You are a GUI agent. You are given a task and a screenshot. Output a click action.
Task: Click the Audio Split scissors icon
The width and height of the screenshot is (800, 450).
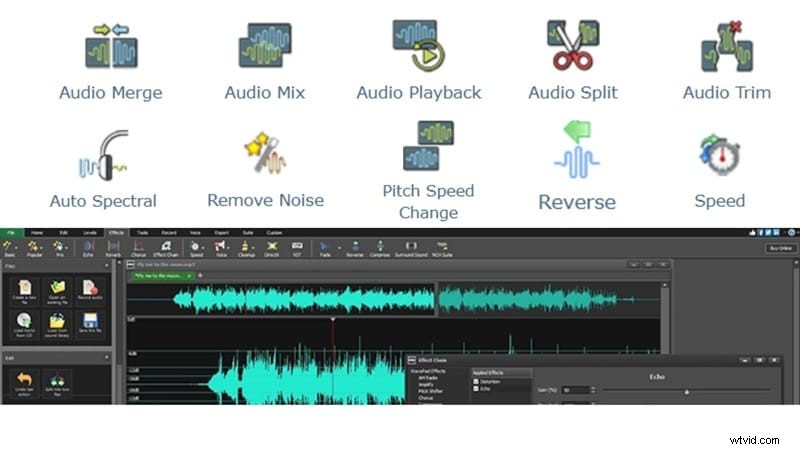[x=573, y=45]
